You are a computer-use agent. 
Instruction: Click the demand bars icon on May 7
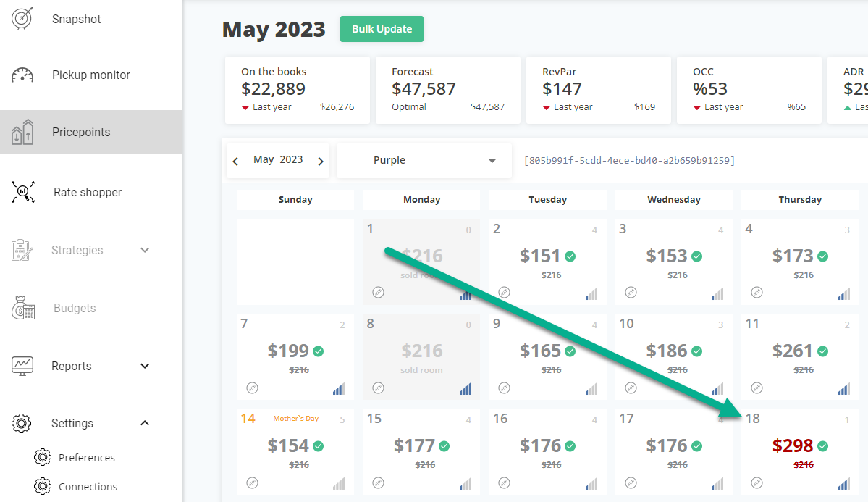point(339,389)
